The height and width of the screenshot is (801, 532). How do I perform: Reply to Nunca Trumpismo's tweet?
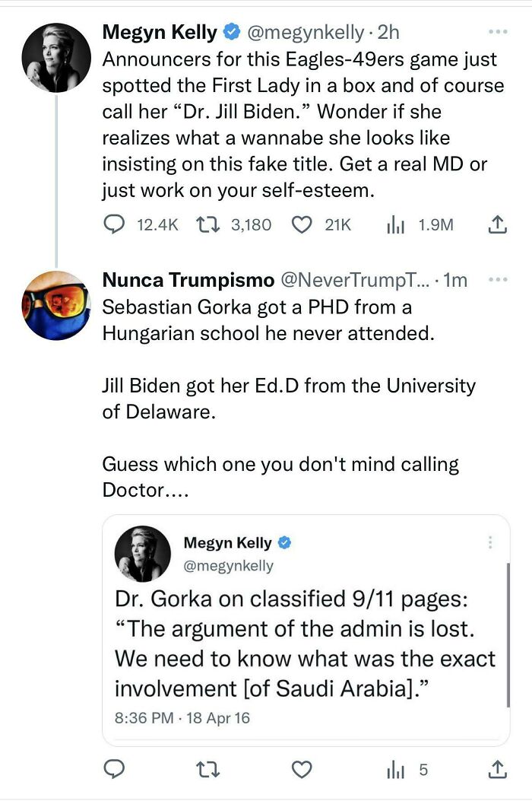coord(113,770)
